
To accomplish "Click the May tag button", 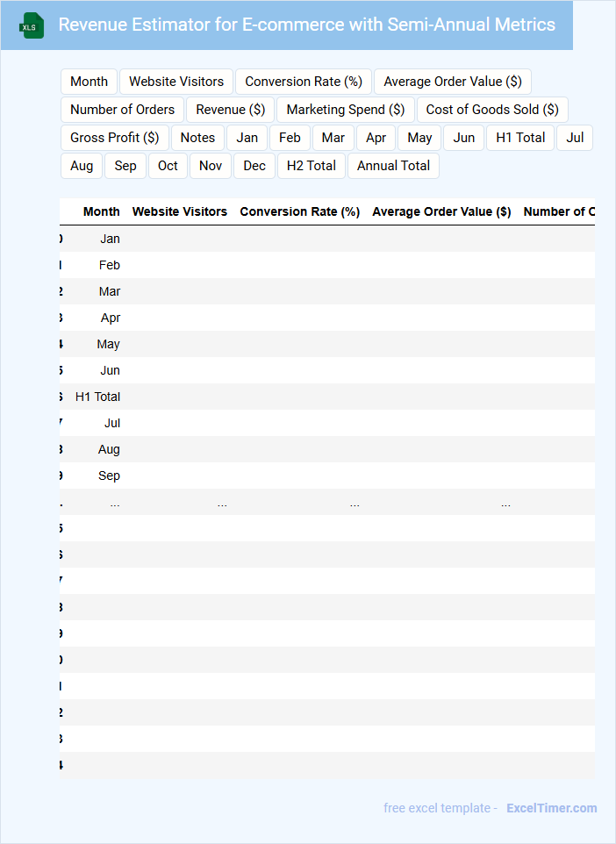I will coord(419,138).
